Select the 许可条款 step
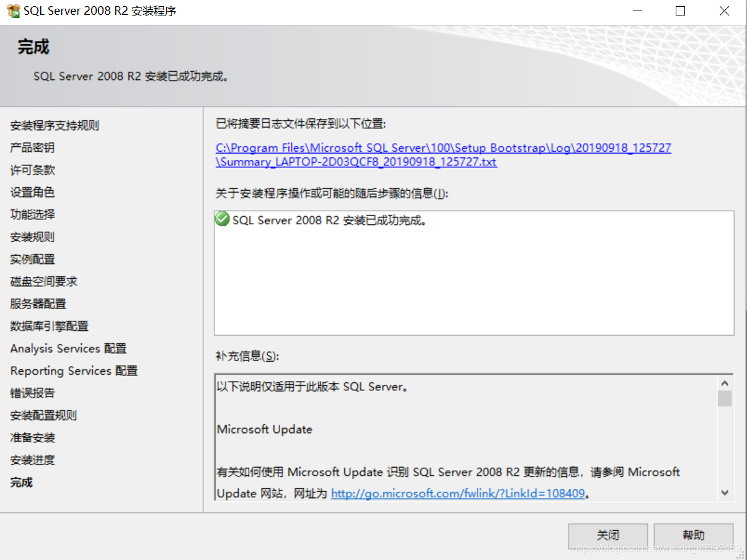 click(x=32, y=170)
